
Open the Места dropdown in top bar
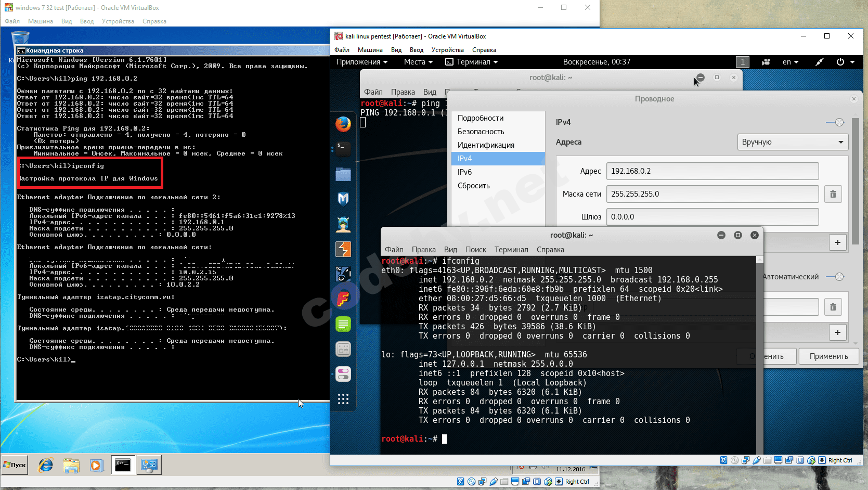418,62
